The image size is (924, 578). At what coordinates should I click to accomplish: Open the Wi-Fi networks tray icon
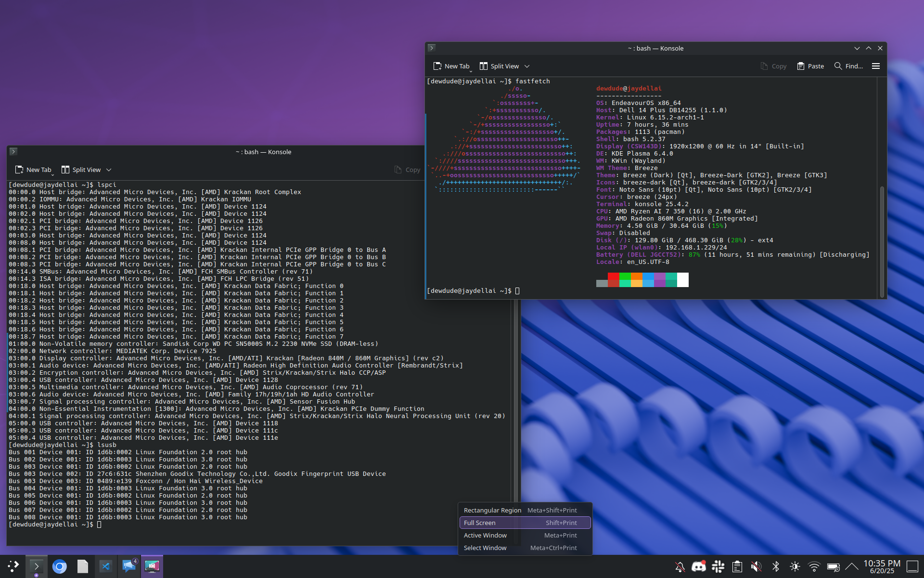(814, 567)
